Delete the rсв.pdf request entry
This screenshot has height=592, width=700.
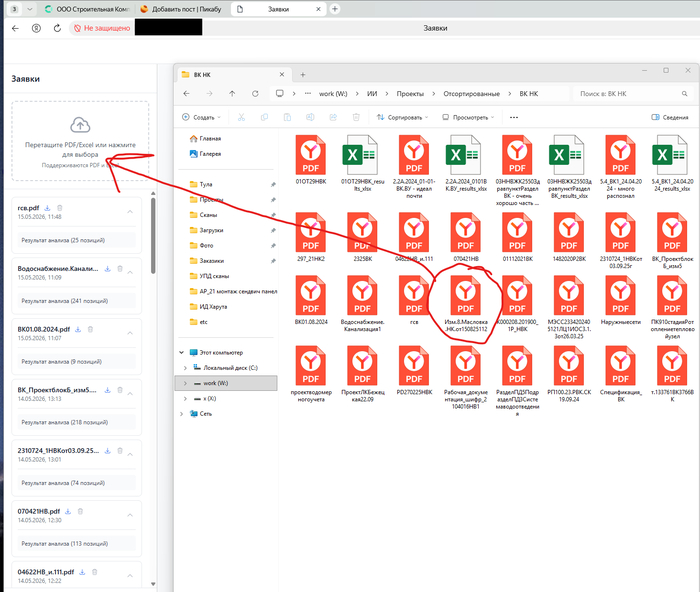tap(60, 208)
